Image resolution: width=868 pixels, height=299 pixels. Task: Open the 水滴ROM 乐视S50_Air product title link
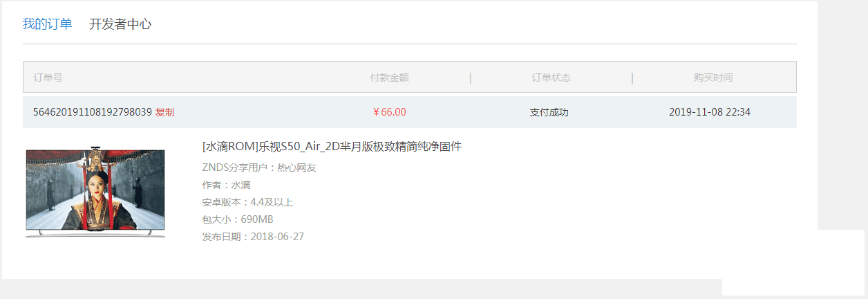point(332,146)
